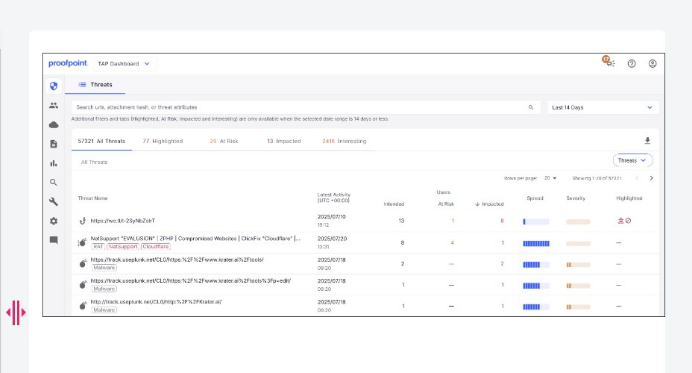Open the Reports document sidebar icon
Screen dimensions: 692x373
[53, 144]
